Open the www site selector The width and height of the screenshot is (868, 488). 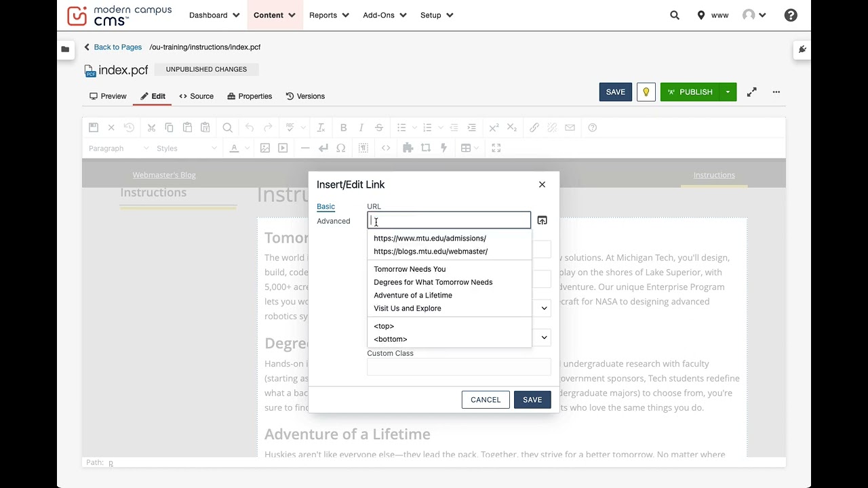tap(713, 15)
